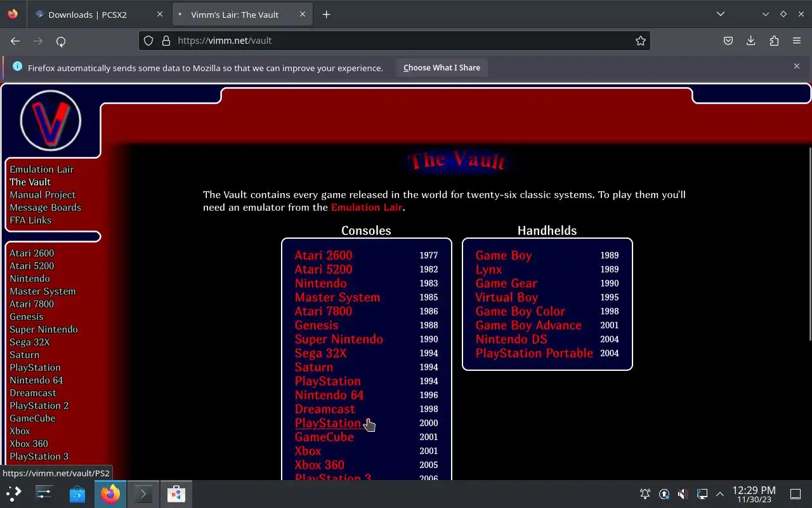
Task: Open Message Boards in sidebar
Action: point(45,208)
